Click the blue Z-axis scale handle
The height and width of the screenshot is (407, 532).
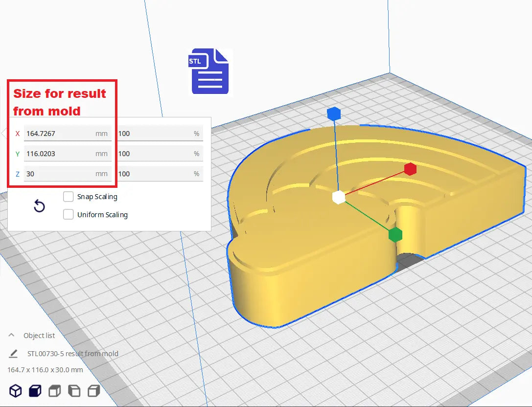pos(334,114)
